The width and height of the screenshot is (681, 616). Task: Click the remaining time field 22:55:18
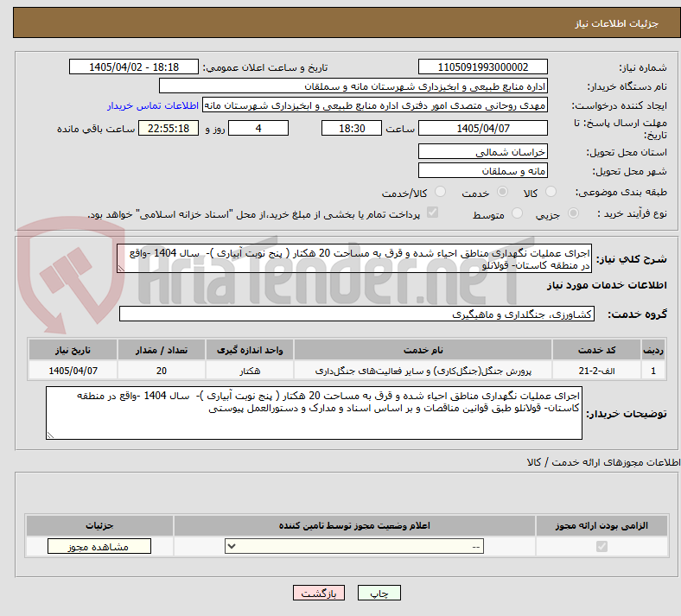[x=169, y=128]
